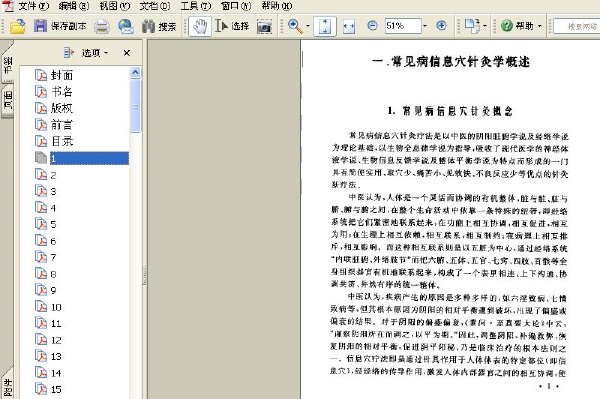
Task: Select the Snapshot camera tool
Action: (264, 26)
